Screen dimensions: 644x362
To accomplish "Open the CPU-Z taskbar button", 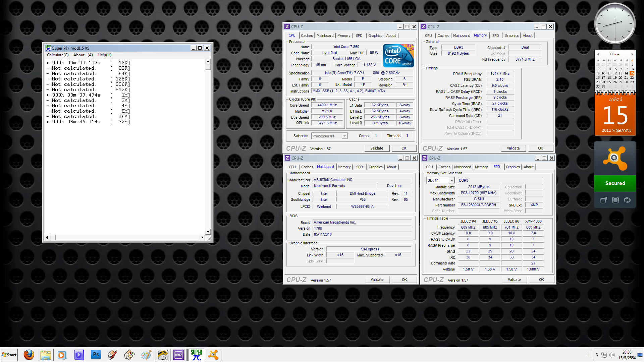I will [178, 355].
